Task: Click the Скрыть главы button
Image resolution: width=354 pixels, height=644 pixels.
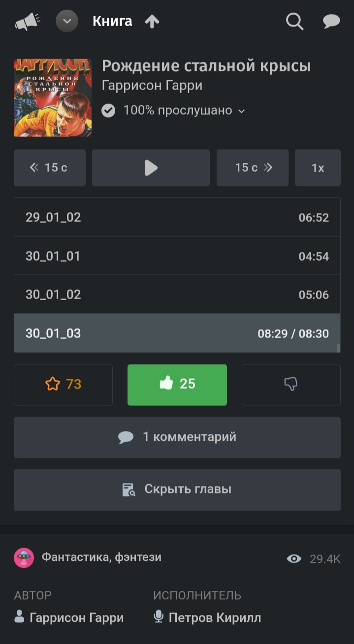Action: [x=177, y=490]
